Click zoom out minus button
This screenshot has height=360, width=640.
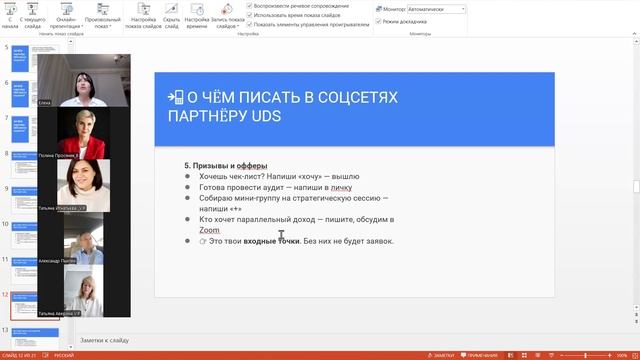562,356
